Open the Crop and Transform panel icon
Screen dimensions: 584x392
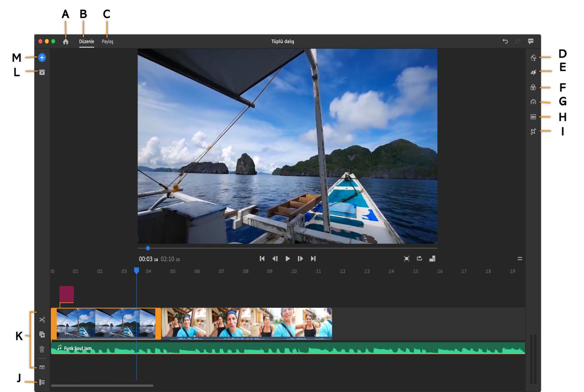click(533, 131)
